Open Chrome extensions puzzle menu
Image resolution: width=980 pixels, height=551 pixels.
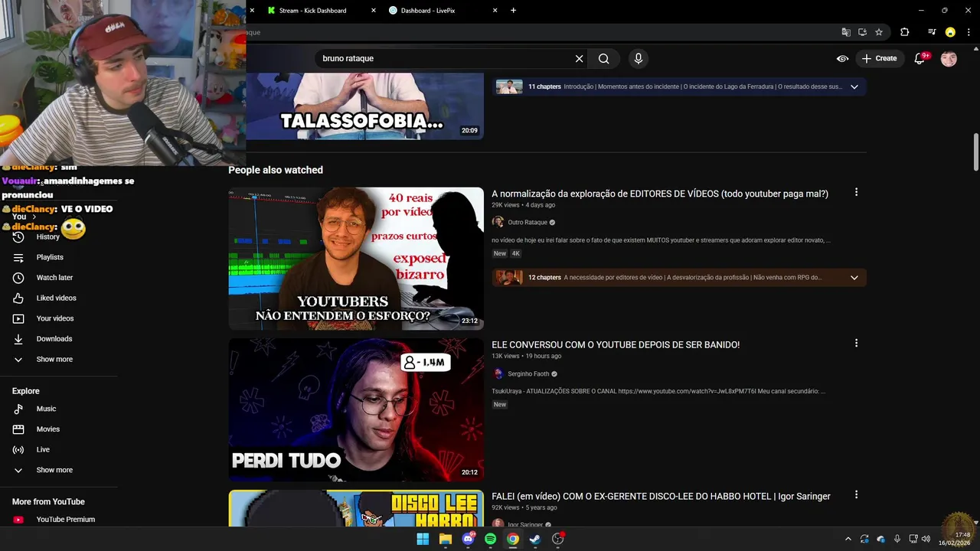tap(904, 32)
